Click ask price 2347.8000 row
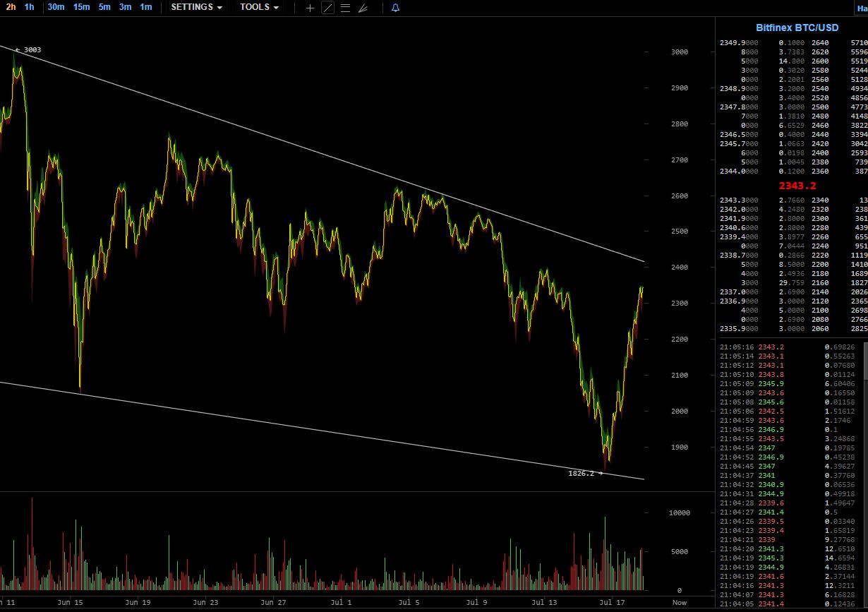 pos(739,107)
